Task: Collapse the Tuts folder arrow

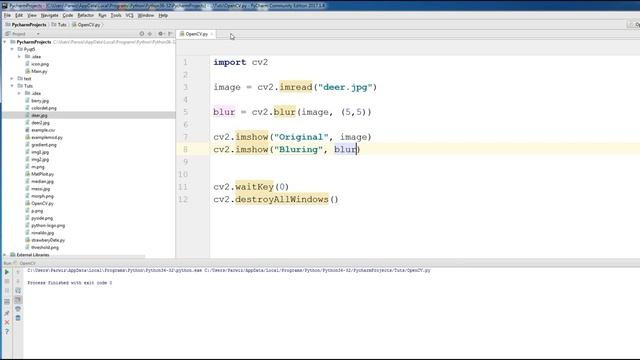Action: click(12, 86)
